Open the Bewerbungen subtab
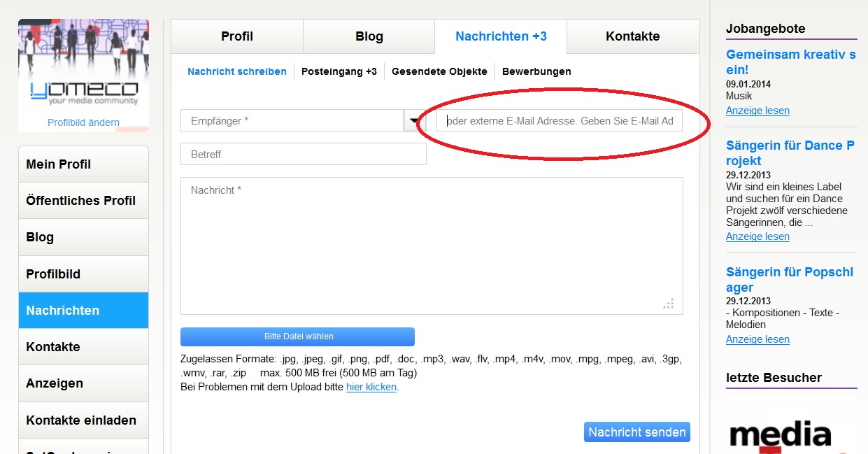The width and height of the screenshot is (868, 454). click(x=536, y=71)
